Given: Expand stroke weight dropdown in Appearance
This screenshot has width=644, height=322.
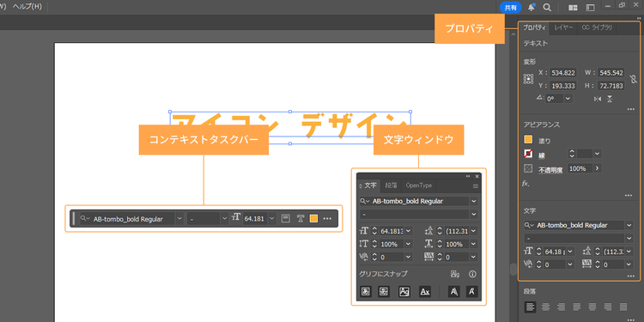Looking at the screenshot, I should pos(598,154).
